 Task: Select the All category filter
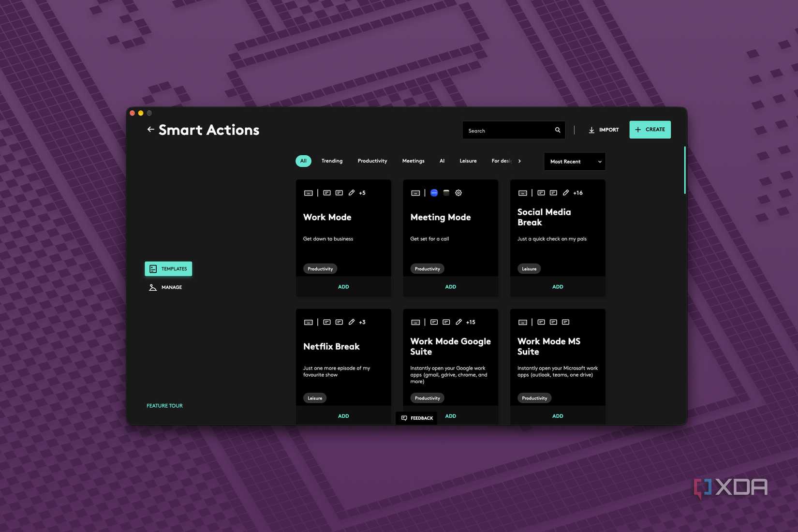303,161
